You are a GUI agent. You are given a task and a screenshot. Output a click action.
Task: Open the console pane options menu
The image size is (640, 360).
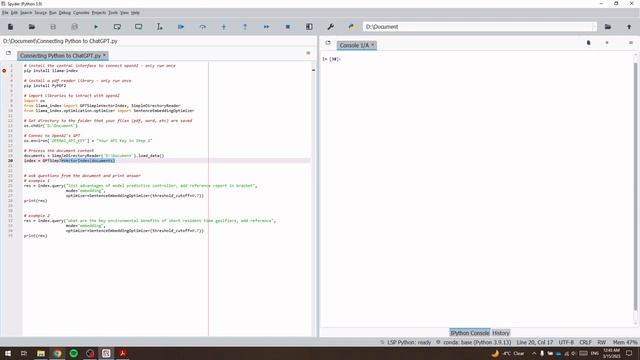tap(631, 42)
